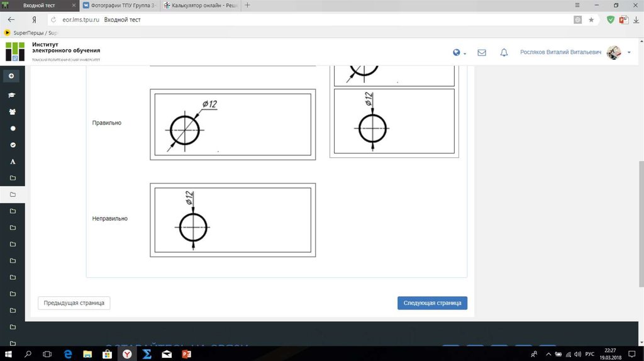Open the messages envelope icon

pyautogui.click(x=482, y=53)
